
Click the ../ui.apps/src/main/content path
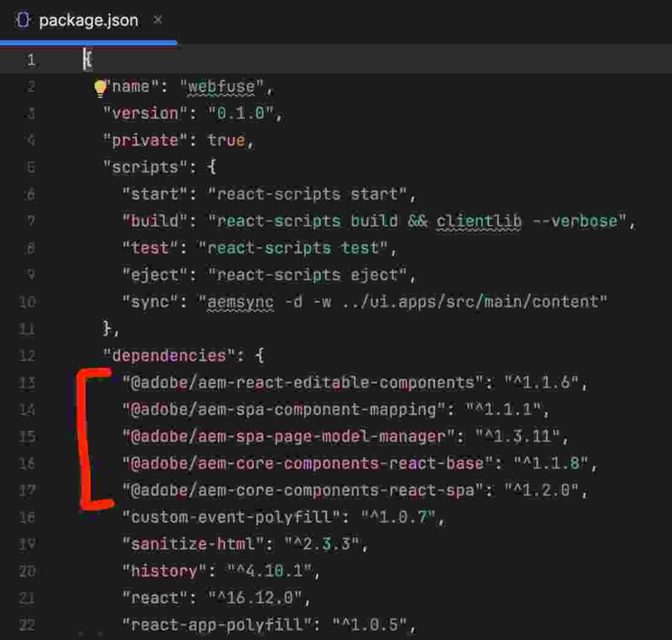470,302
